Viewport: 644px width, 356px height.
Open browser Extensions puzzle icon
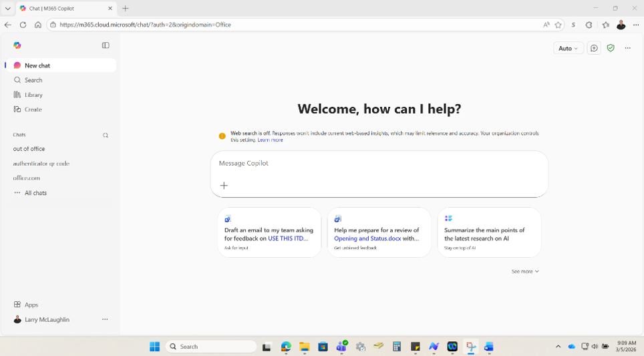[589, 25]
